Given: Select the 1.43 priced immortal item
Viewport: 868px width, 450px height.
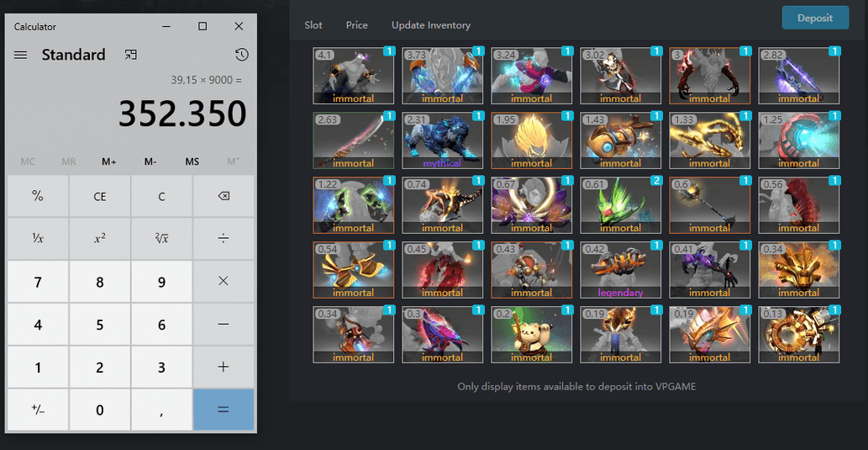Looking at the screenshot, I should (x=621, y=140).
